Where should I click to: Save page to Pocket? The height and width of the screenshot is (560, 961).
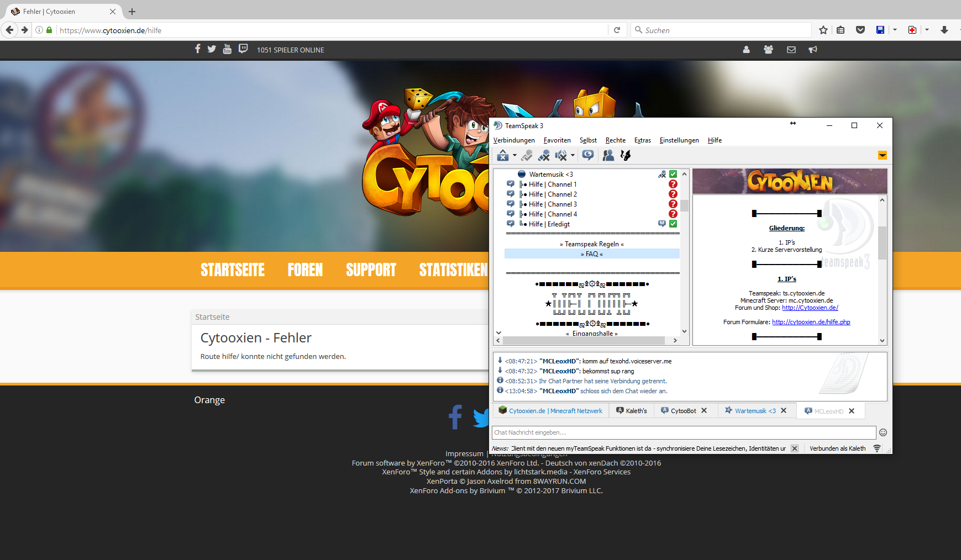tap(860, 30)
